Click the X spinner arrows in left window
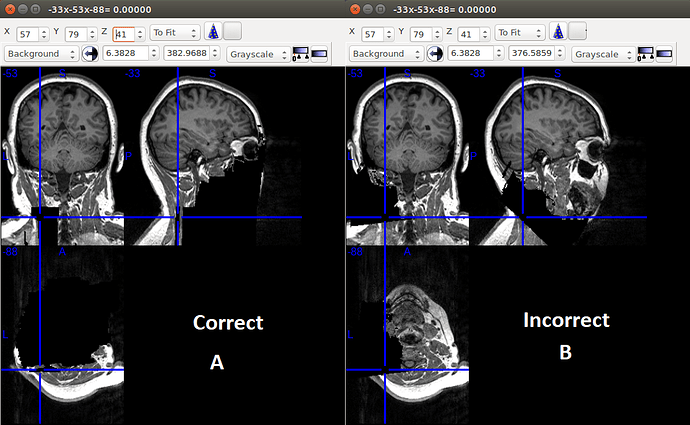690x425 pixels. [44, 34]
